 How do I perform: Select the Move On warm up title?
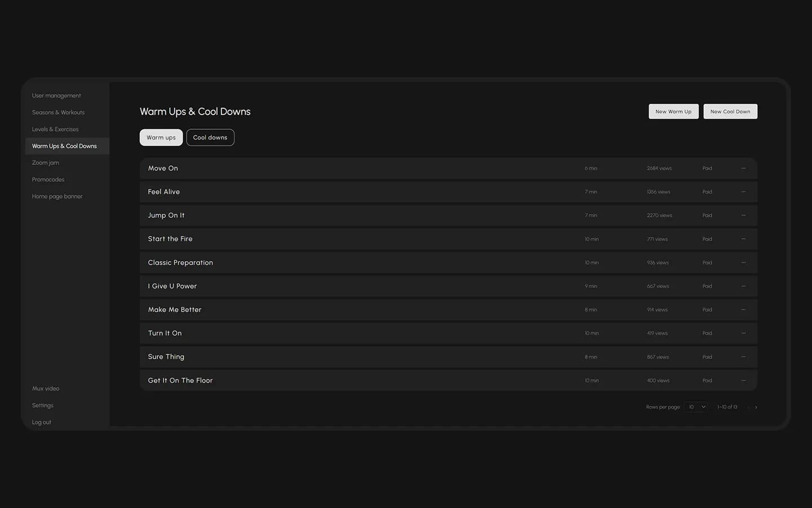[163, 168]
